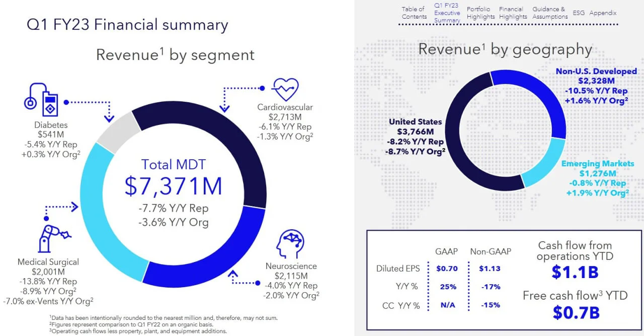
Task: Click the '-7.7% Y/Y Rep' total line
Action: click(x=173, y=208)
